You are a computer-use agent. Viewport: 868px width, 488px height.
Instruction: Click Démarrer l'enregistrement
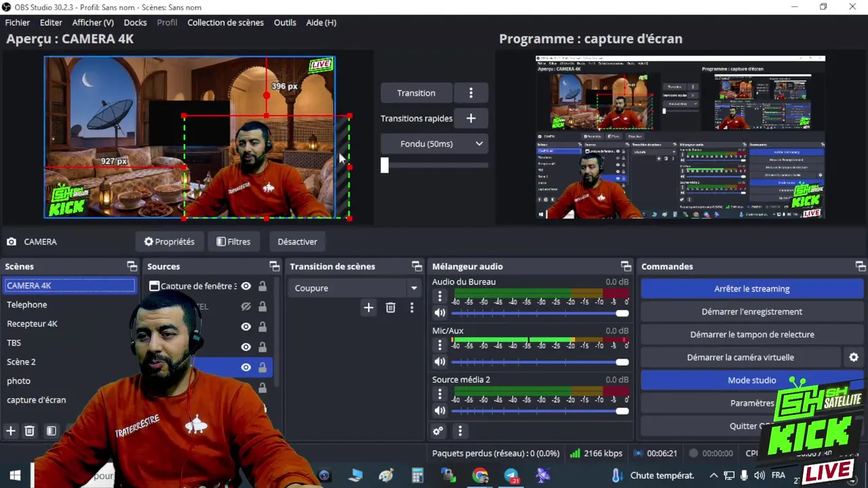click(x=751, y=312)
